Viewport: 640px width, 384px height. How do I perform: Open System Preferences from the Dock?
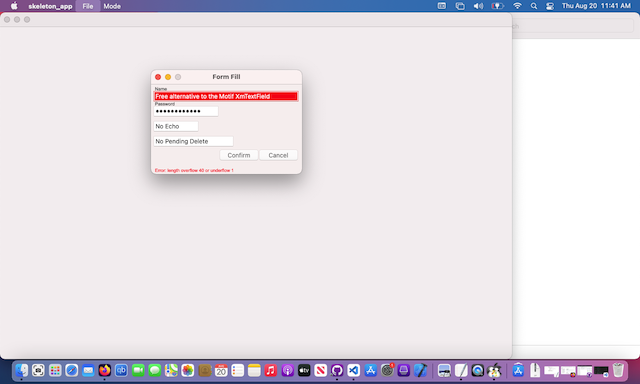coord(387,370)
